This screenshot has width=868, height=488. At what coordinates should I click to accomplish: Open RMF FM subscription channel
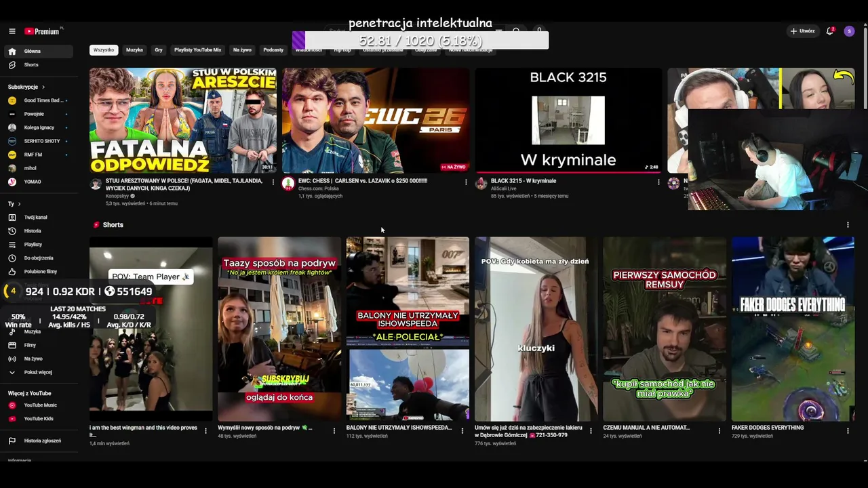(38, 155)
